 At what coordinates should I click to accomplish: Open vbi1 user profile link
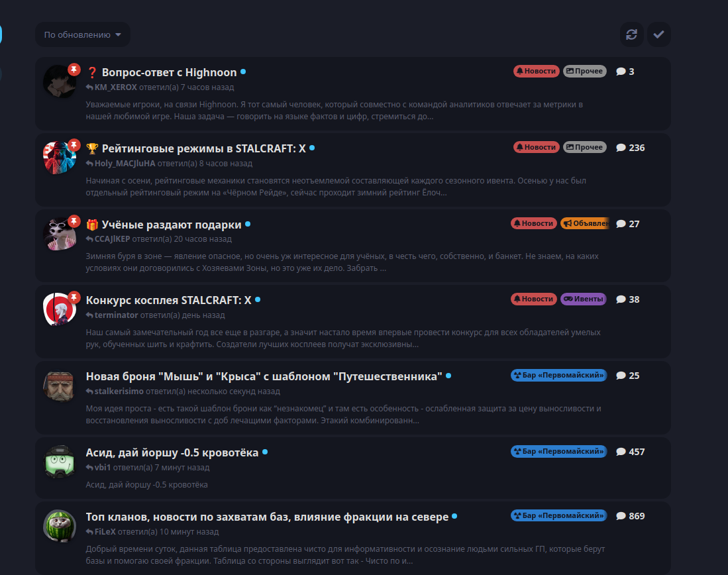click(x=103, y=468)
